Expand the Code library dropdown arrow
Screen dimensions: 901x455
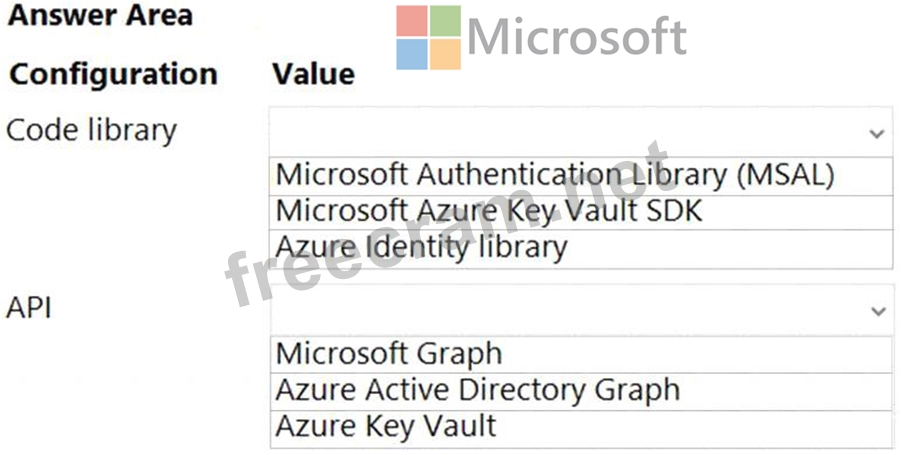(876, 134)
